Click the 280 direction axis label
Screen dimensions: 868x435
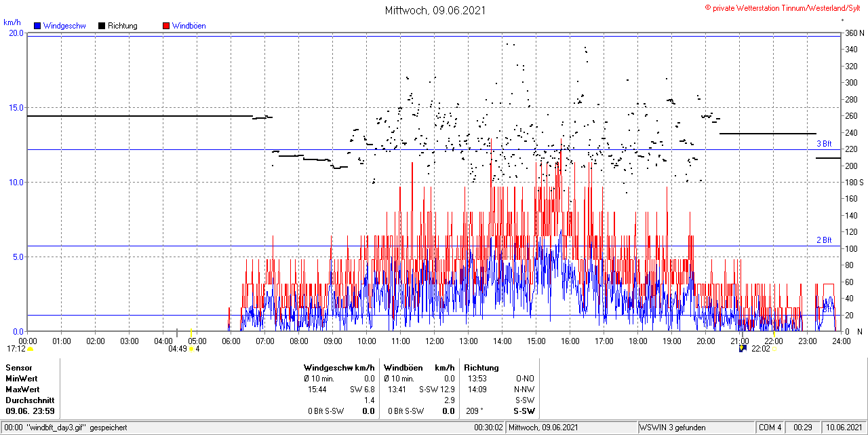pos(851,99)
